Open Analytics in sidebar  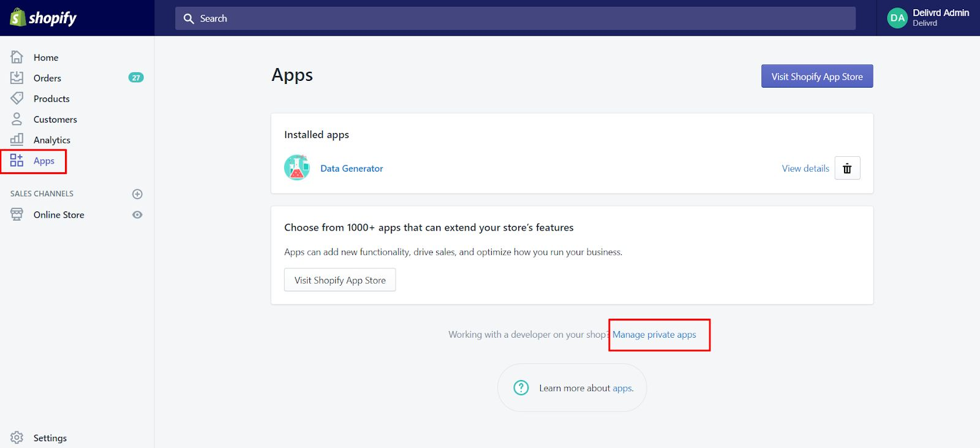tap(52, 140)
